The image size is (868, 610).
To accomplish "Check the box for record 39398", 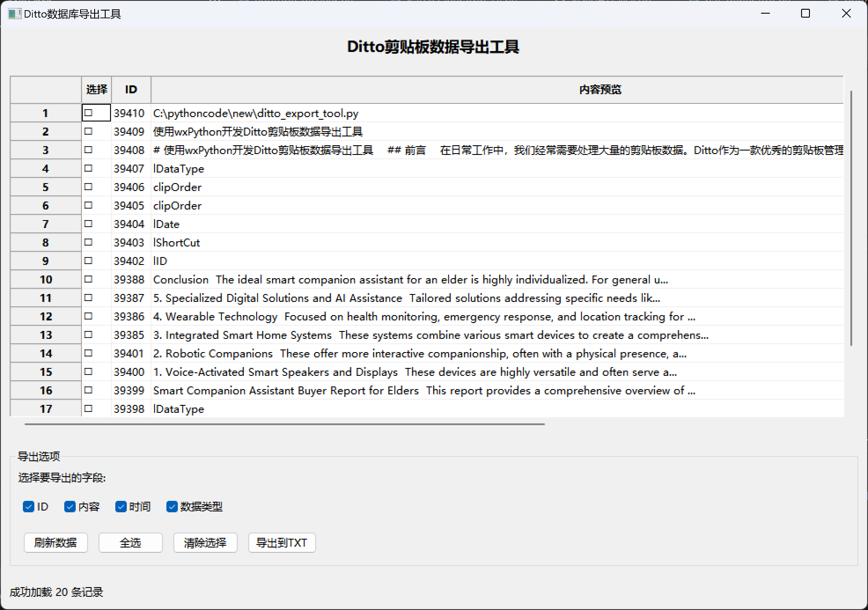I will (x=88, y=408).
